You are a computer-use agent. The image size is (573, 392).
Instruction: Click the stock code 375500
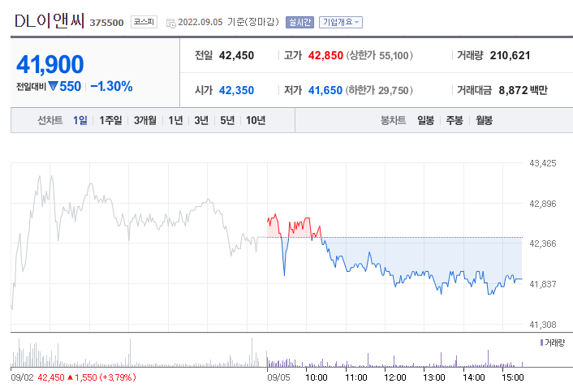pos(106,23)
